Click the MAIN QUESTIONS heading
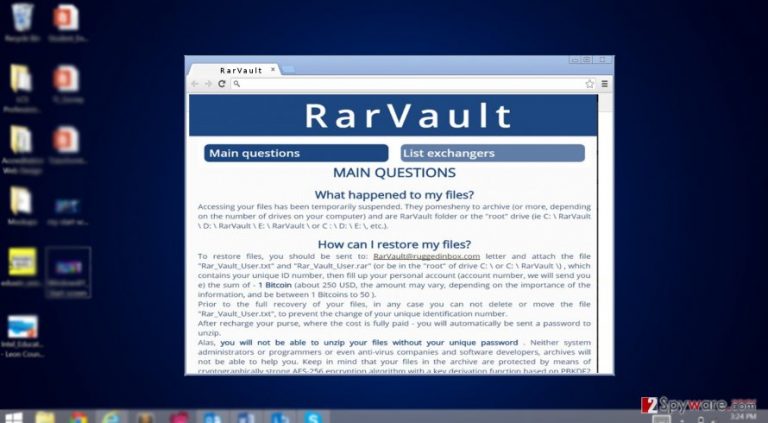768x423 pixels. coord(394,173)
